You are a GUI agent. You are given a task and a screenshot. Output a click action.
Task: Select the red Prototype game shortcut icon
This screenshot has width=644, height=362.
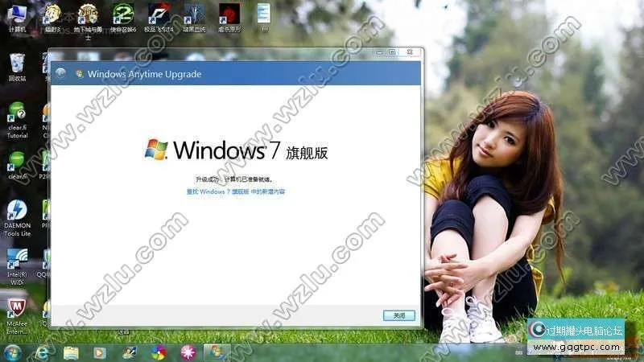click(229, 18)
